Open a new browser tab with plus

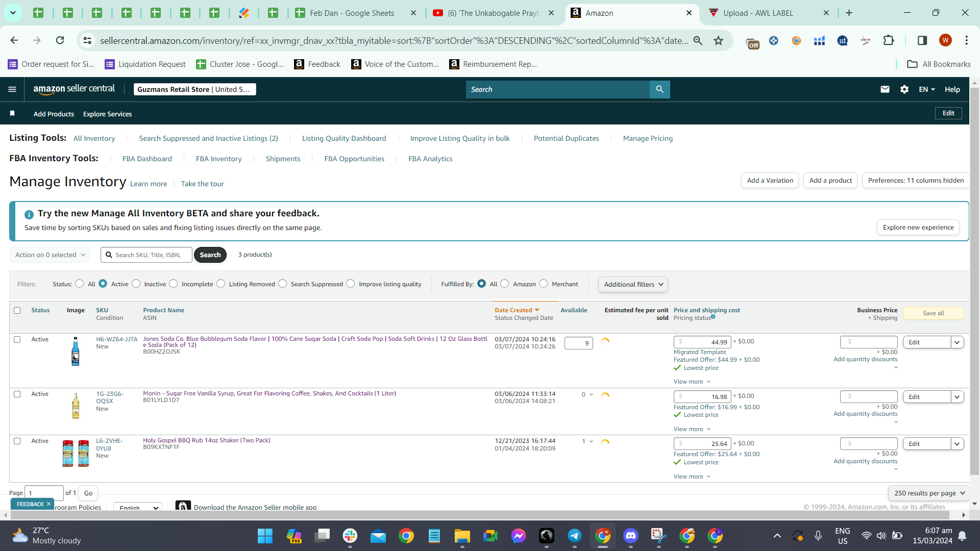[x=849, y=13]
